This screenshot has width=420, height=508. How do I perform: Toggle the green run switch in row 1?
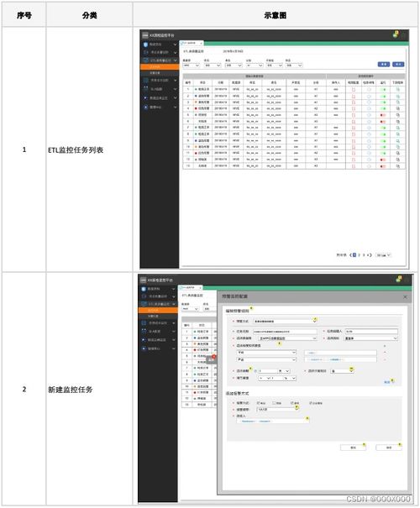tap(383, 89)
